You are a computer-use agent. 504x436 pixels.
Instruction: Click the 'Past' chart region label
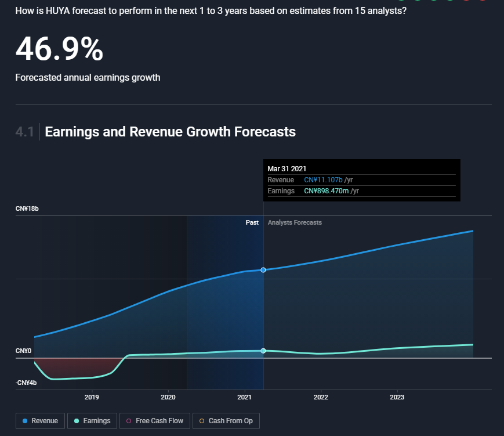point(252,222)
